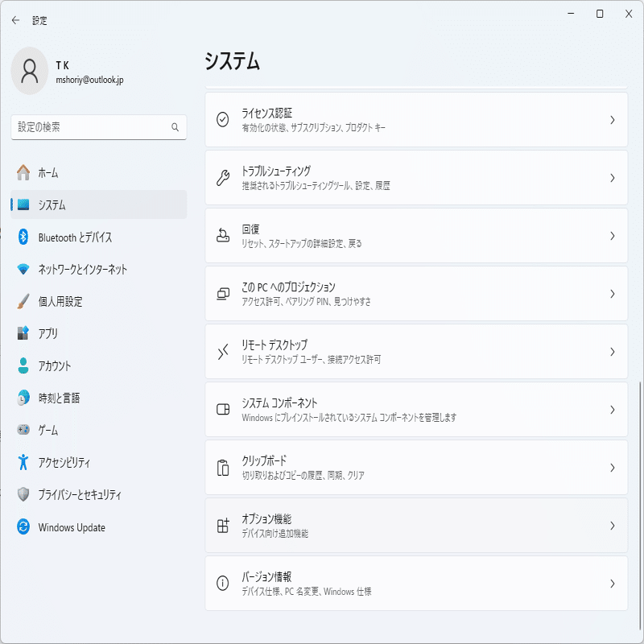Open オプション機能 chevron arrow
Screen dimensions: 644x644
pyautogui.click(x=613, y=526)
